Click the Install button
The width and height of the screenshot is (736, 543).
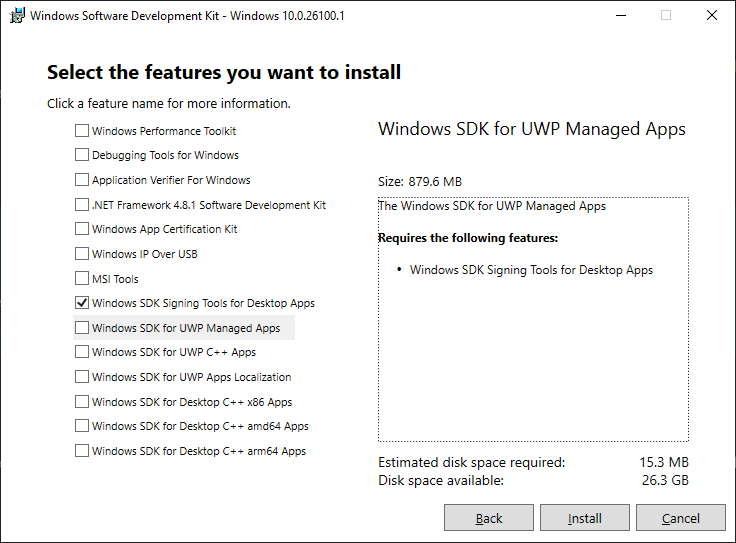(x=585, y=518)
